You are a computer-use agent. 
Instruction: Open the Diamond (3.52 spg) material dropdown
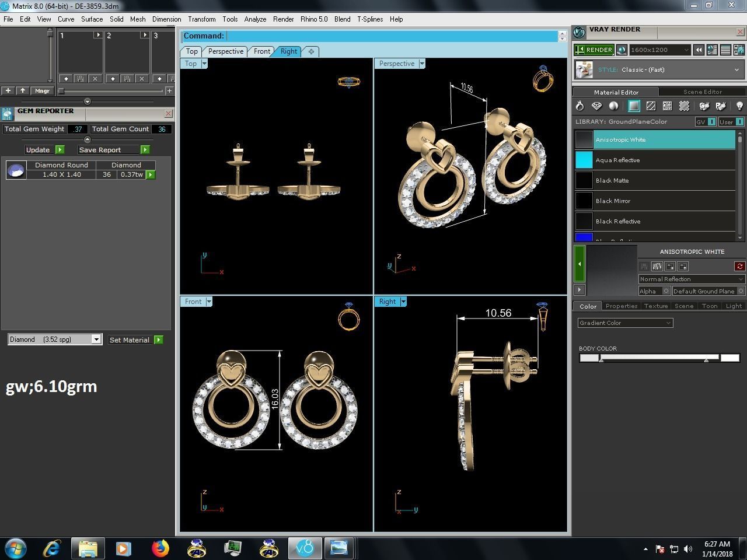tap(55, 339)
